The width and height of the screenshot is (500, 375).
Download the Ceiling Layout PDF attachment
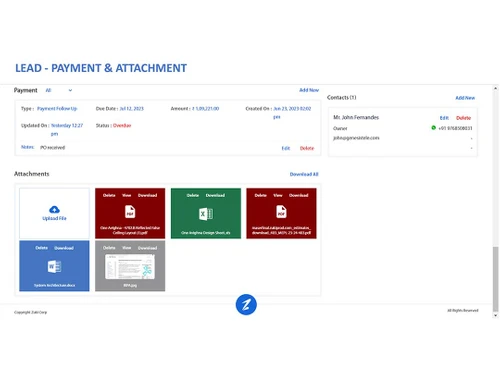click(147, 195)
